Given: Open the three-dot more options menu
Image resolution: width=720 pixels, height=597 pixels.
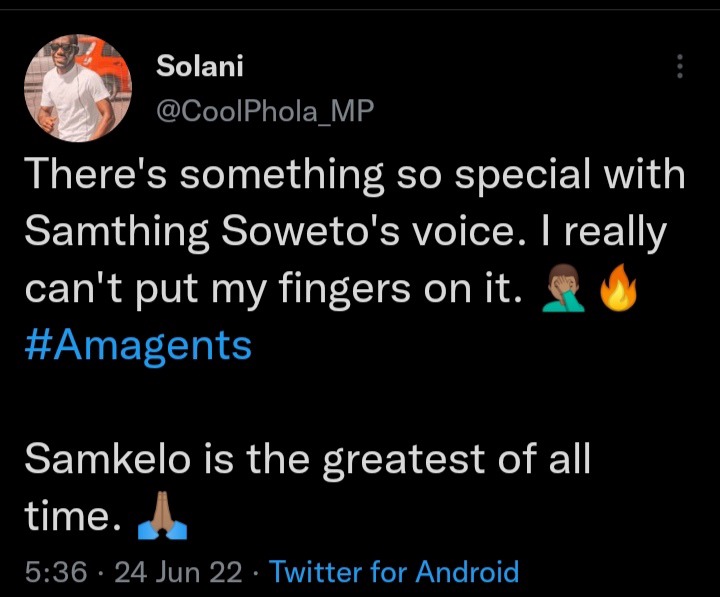Looking at the screenshot, I should click(680, 66).
